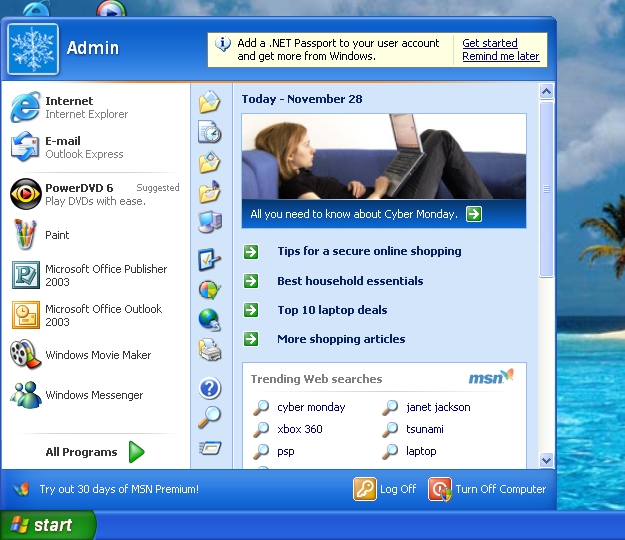Click the MSN butterfly icon in footer
Viewport: 625px width, 540px height.
(21, 489)
